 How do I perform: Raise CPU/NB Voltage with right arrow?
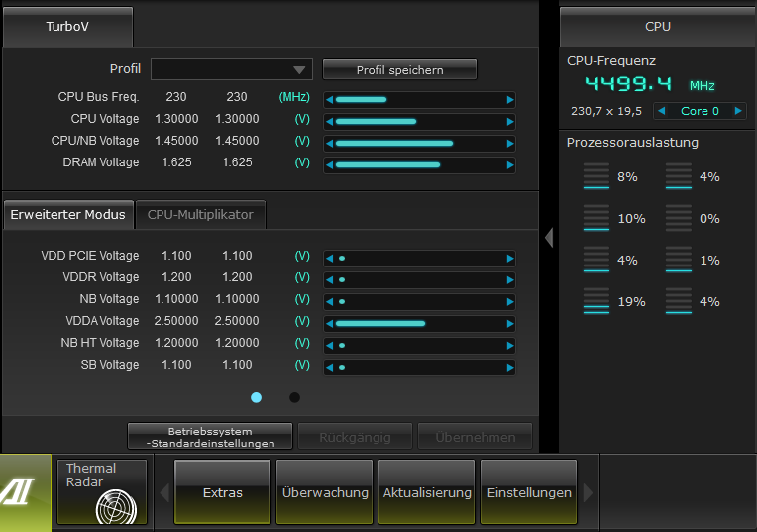[510, 144]
